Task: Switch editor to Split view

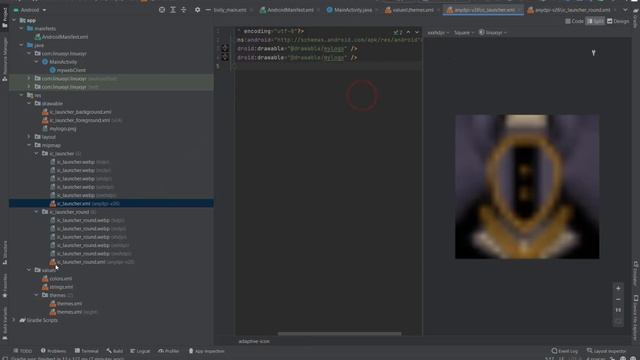Action: coord(595,21)
